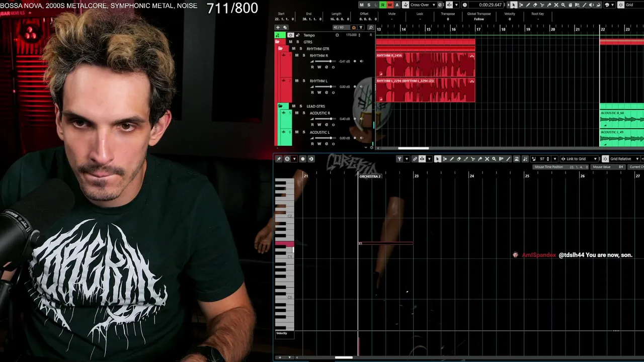This screenshot has height=362, width=644.
Task: Select the ORCHESTRA 2 part label in key editor
Action: [370, 176]
